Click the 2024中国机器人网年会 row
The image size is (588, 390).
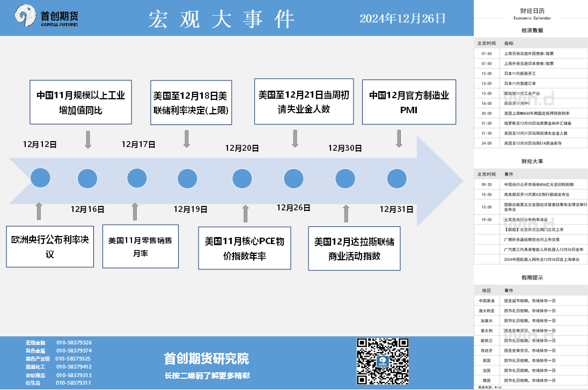coord(531,260)
